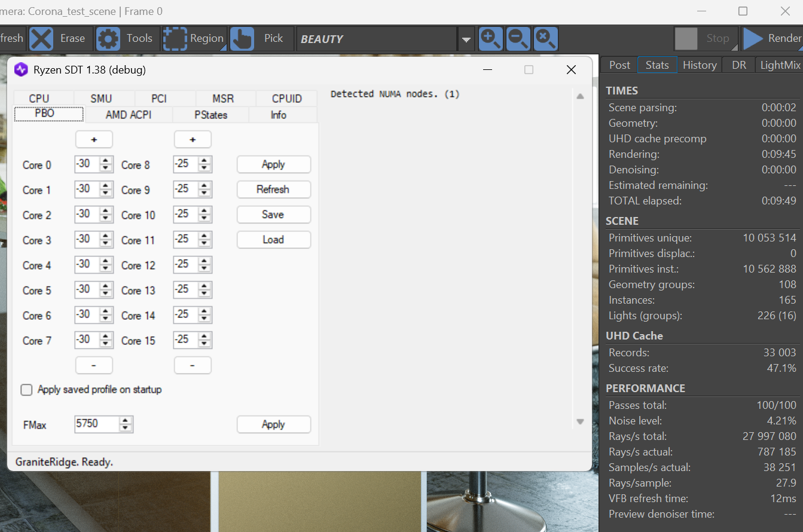
Task: Click the FMax input field
Action: coord(97,424)
